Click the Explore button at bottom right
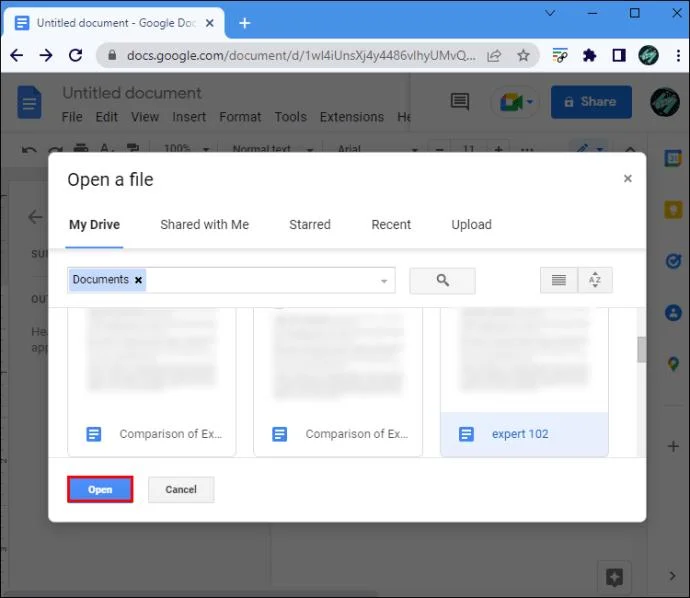The height and width of the screenshot is (598, 690). (614, 576)
